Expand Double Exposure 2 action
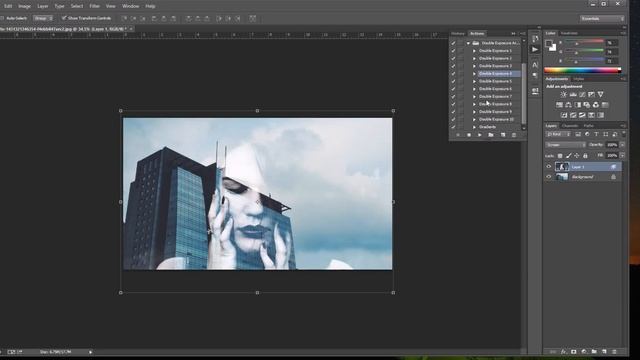The height and width of the screenshot is (360, 640). click(474, 58)
